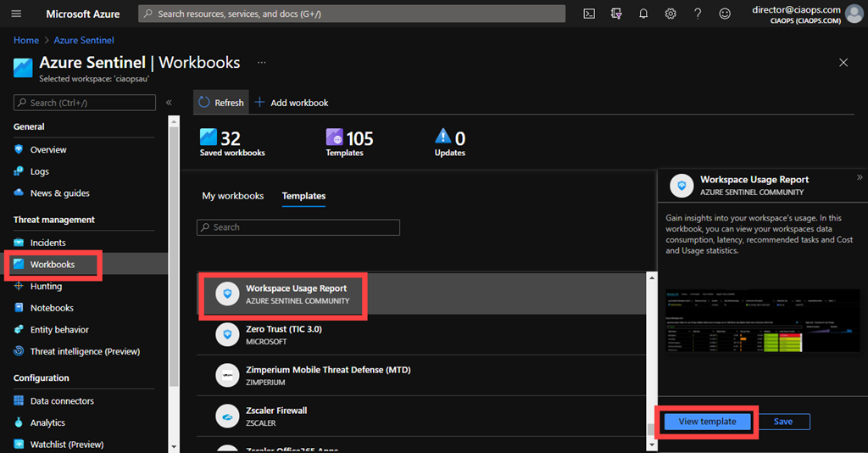
Task: Collapse the left sidebar navigation
Action: click(169, 103)
